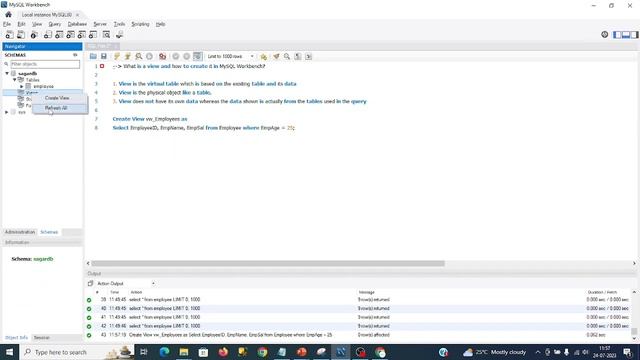
Task: Open the Query menu
Action: pyautogui.click(x=54, y=24)
